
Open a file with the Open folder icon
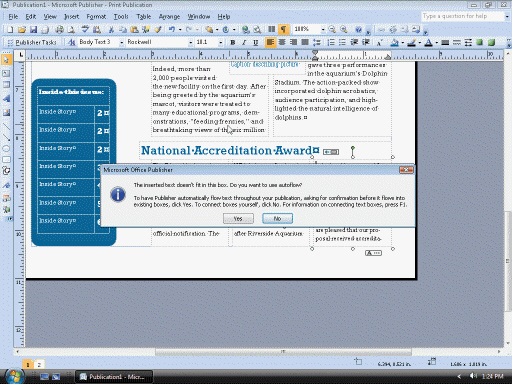(x=22, y=30)
